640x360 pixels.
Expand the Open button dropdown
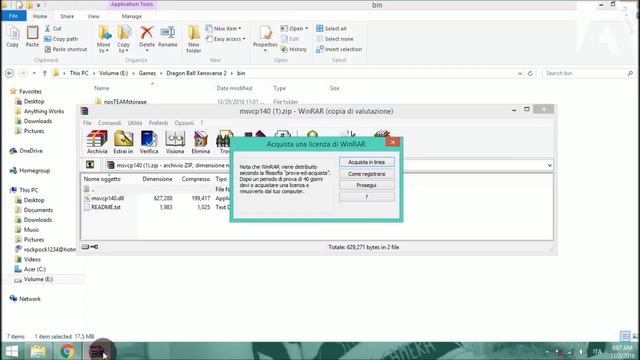tap(307, 29)
